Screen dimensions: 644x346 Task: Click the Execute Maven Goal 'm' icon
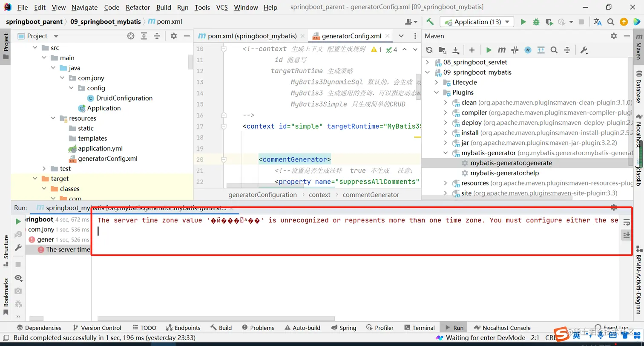tap(502, 50)
